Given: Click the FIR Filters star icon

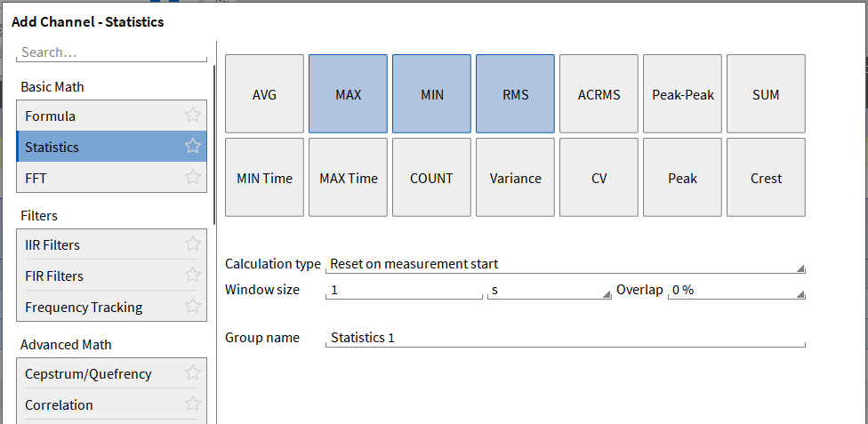Looking at the screenshot, I should tap(192, 275).
